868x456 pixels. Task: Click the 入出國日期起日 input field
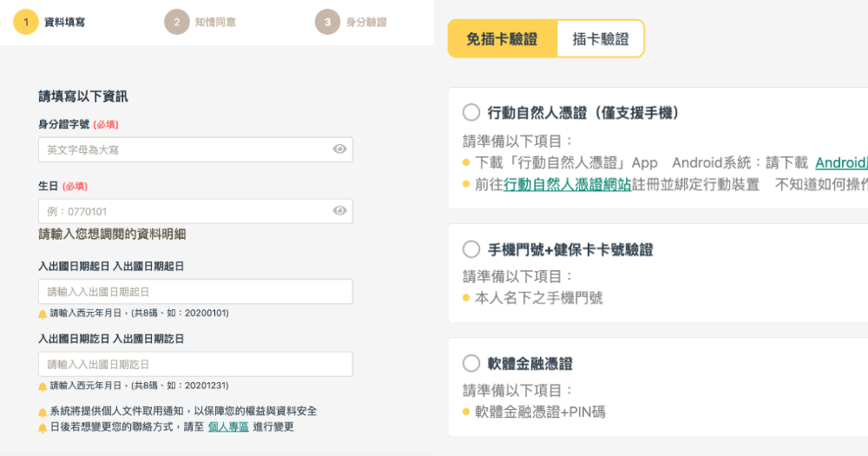pyautogui.click(x=195, y=292)
